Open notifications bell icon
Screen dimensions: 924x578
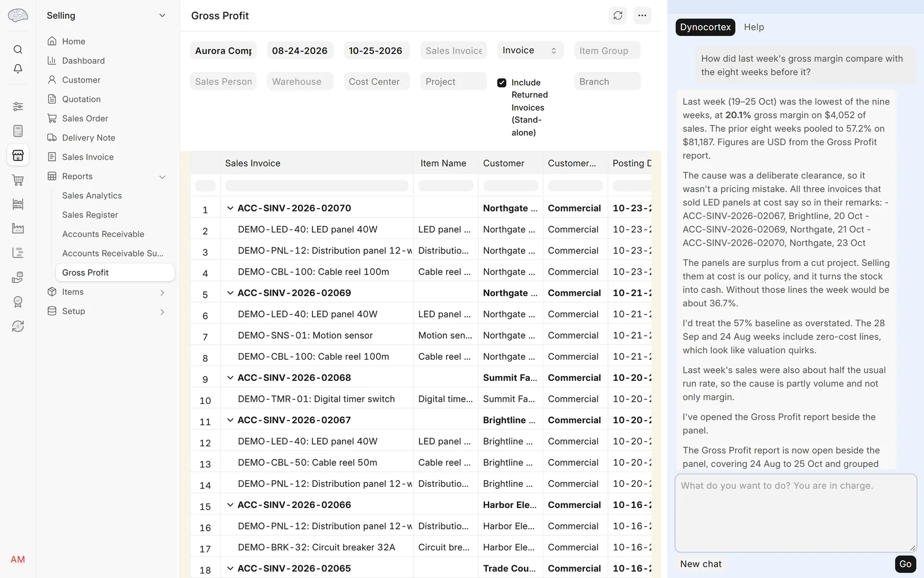[x=18, y=69]
